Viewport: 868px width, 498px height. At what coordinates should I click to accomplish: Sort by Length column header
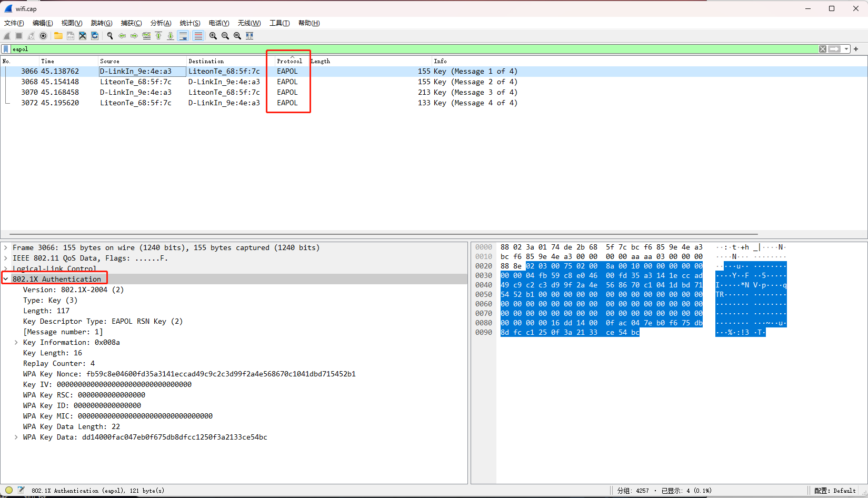pyautogui.click(x=370, y=61)
